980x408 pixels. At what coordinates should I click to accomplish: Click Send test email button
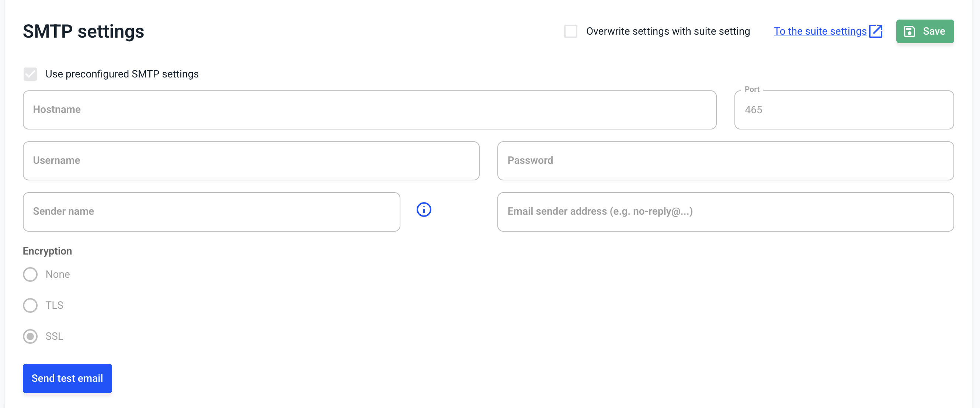(x=67, y=378)
